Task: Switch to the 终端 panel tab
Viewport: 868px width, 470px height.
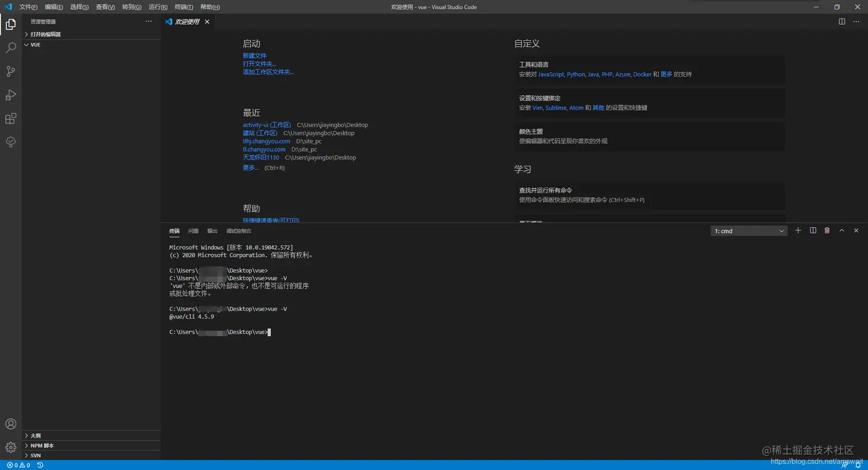Action: click(175, 231)
